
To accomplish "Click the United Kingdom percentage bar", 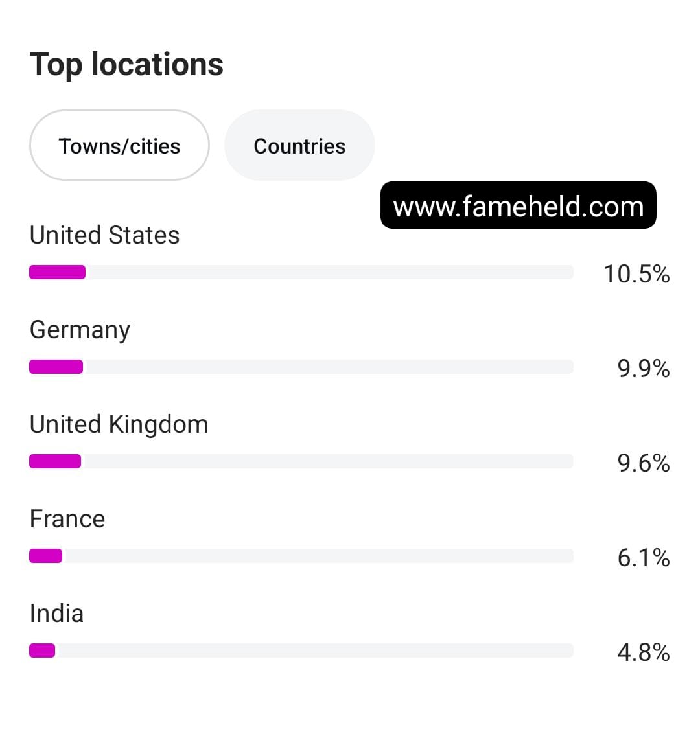I will click(301, 461).
